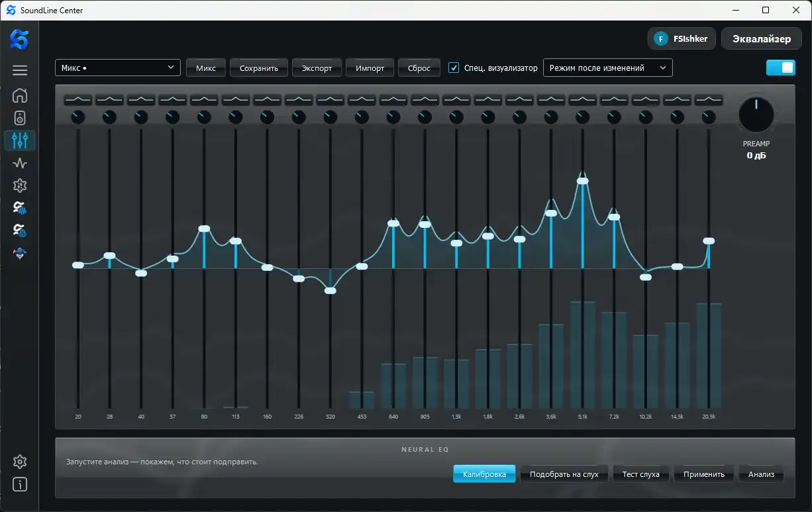Image resolution: width=812 pixels, height=512 pixels.
Task: Click the 10,2k frequency label
Action: click(x=646, y=417)
